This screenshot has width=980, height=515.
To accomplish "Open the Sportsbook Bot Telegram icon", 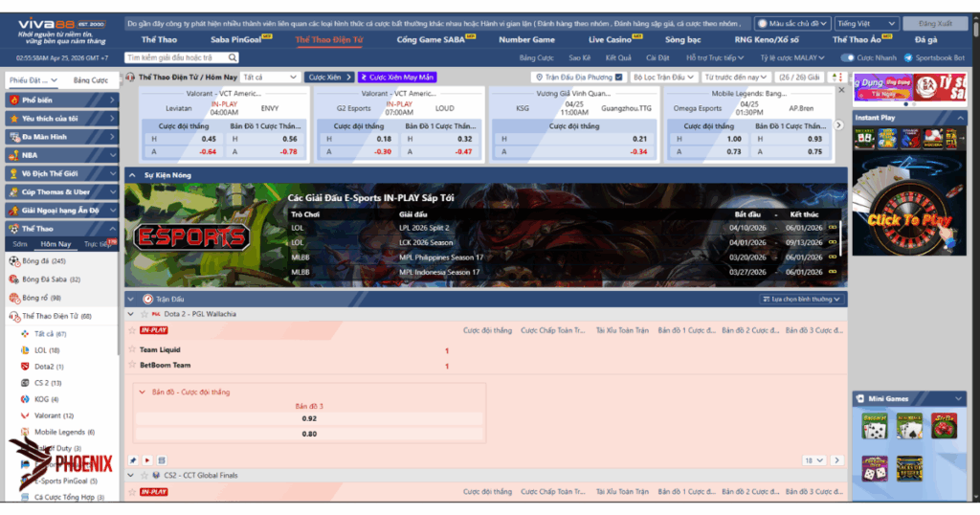I will click(x=908, y=57).
